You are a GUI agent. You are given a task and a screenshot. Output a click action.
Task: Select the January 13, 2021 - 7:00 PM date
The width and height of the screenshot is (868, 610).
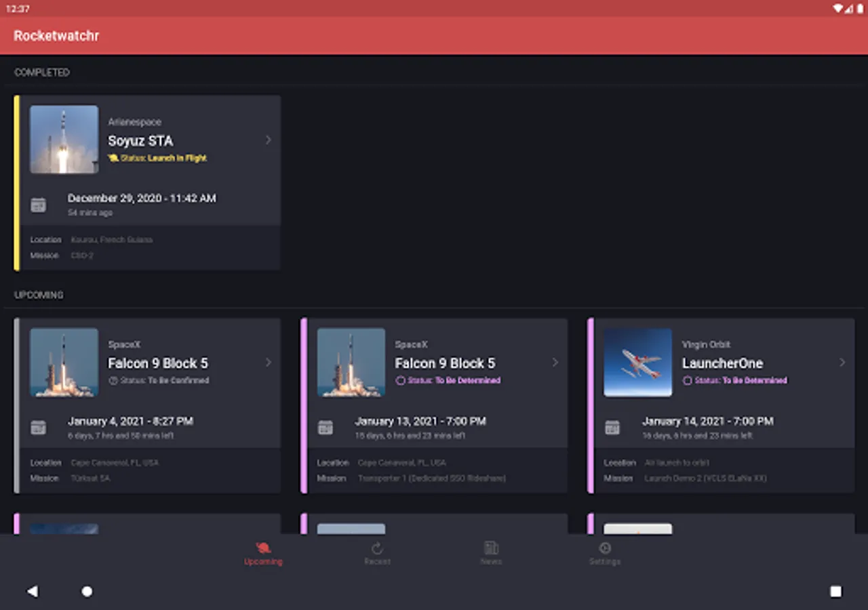(420, 421)
